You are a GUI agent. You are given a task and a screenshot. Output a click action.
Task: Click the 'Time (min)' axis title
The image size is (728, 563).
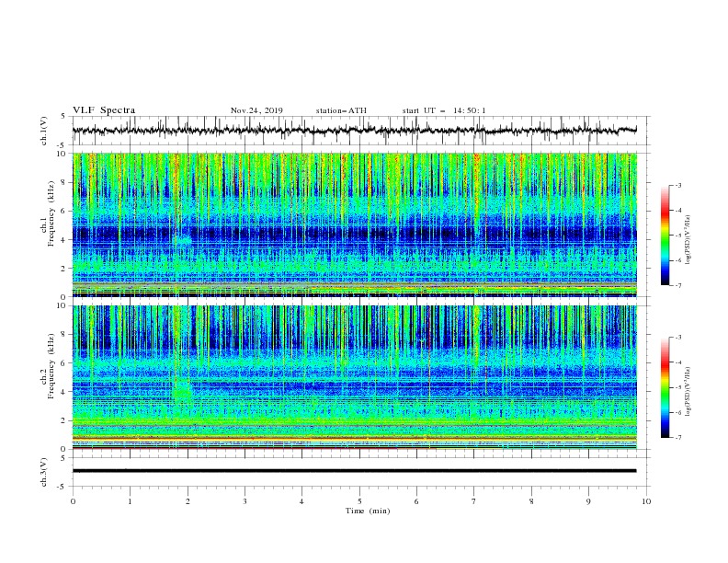point(368,511)
